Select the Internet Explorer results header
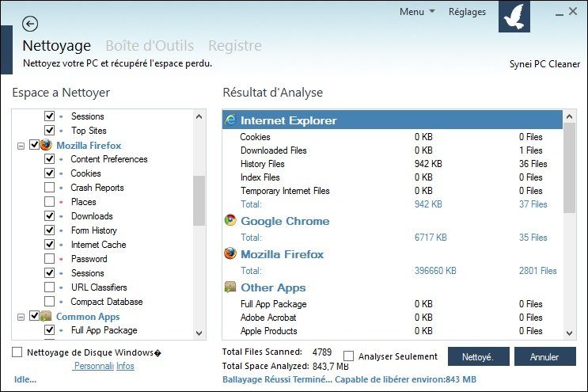This screenshot has width=588, height=392. [x=393, y=120]
